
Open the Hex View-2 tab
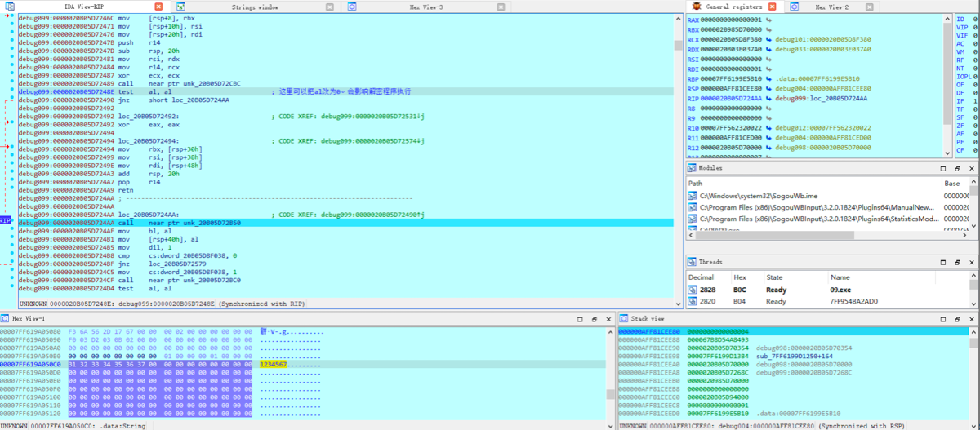pyautogui.click(x=832, y=7)
